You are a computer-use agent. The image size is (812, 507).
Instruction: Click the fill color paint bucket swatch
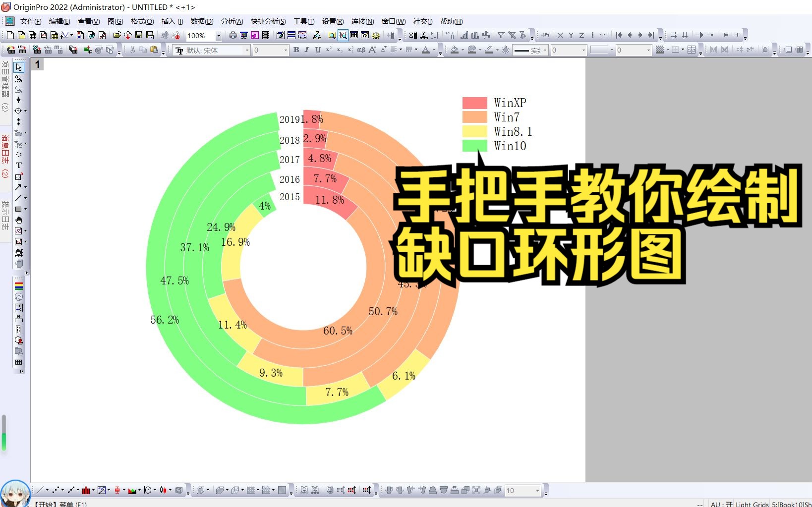click(x=454, y=50)
